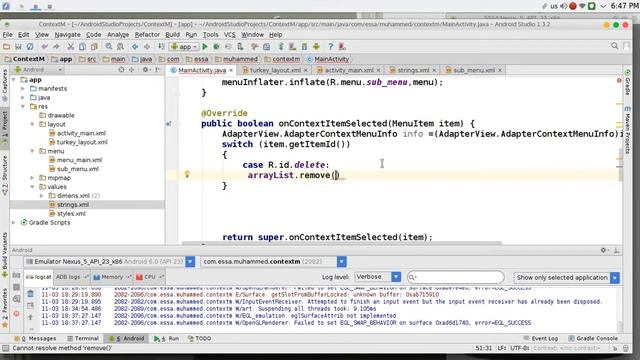
Task: Click the lightbulb quick-fix icon
Action: point(187,174)
